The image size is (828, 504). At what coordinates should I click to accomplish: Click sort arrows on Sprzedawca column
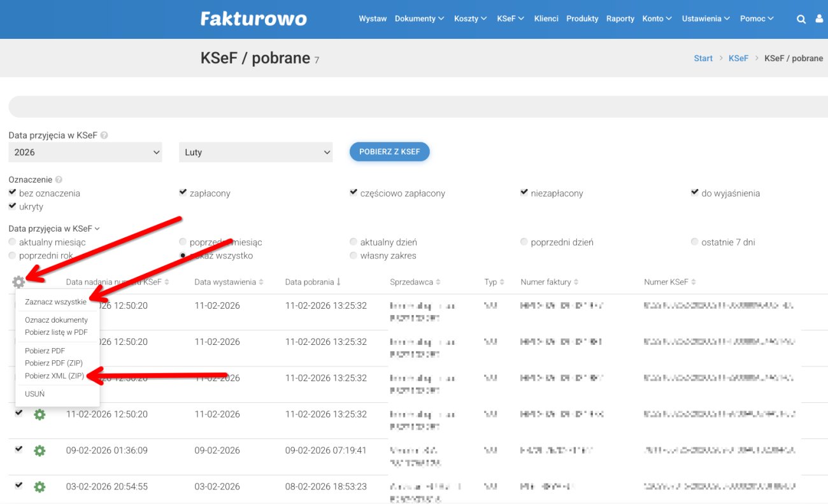pos(438,282)
